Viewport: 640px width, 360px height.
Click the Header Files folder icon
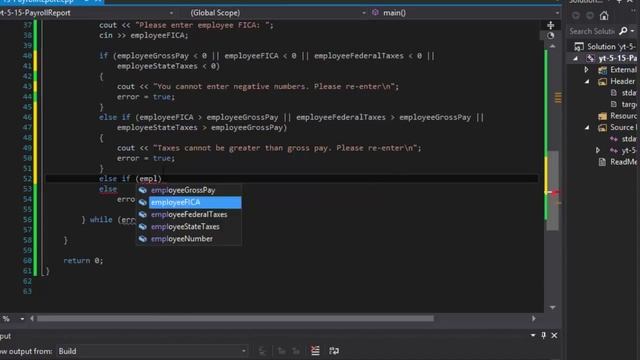click(x=602, y=82)
